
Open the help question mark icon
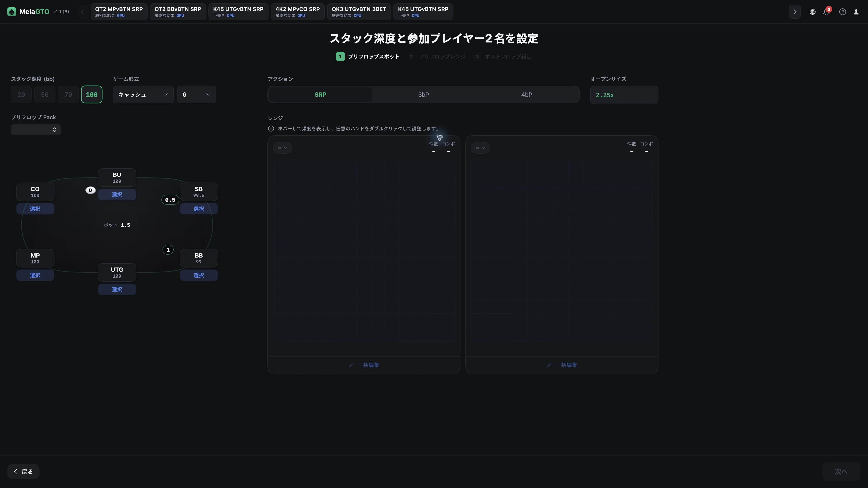coord(842,12)
